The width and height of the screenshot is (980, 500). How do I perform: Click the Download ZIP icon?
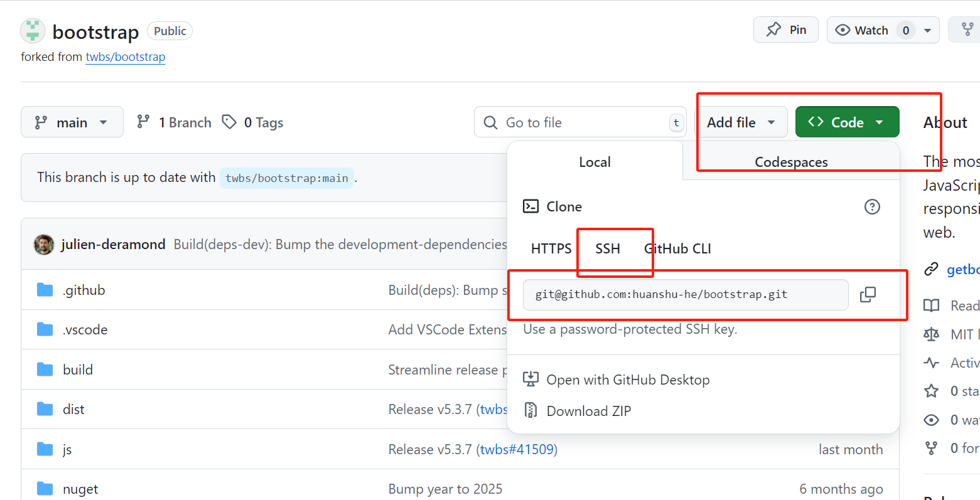(x=531, y=410)
